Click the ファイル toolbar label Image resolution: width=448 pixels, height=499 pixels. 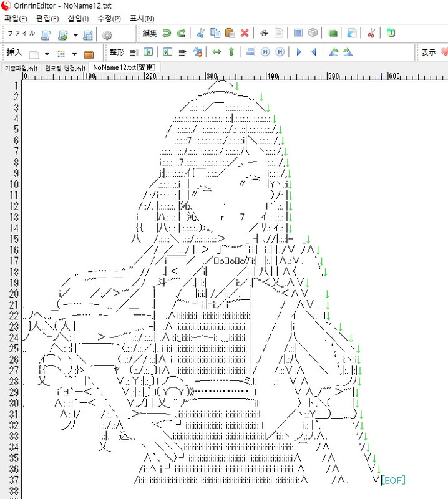coord(21,33)
